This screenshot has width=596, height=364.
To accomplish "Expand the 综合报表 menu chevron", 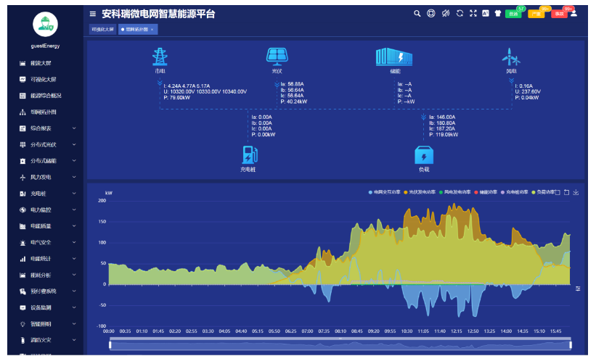I will click(74, 128).
